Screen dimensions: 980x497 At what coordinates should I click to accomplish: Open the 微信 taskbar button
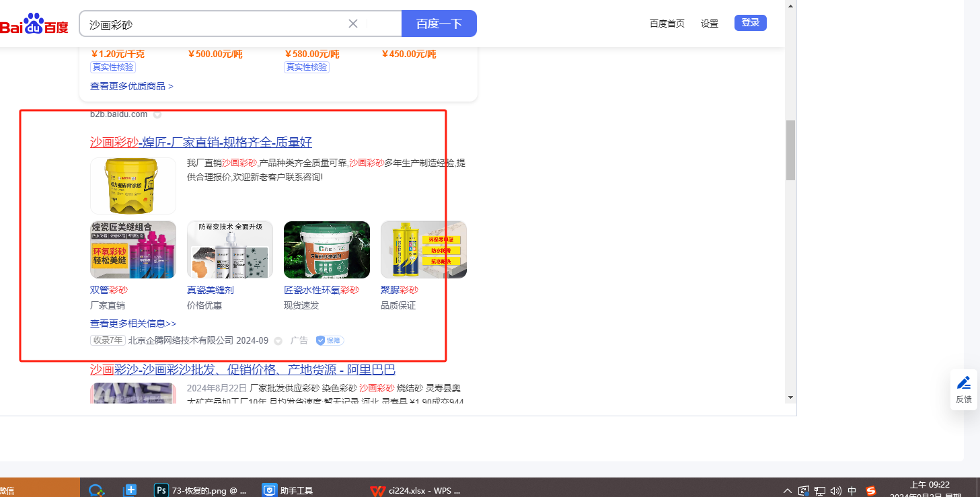click(40, 488)
